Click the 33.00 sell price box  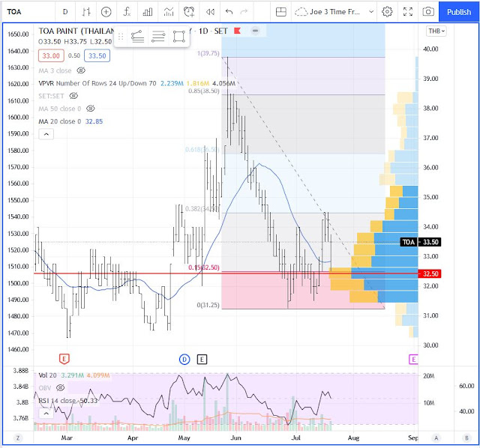51,55
